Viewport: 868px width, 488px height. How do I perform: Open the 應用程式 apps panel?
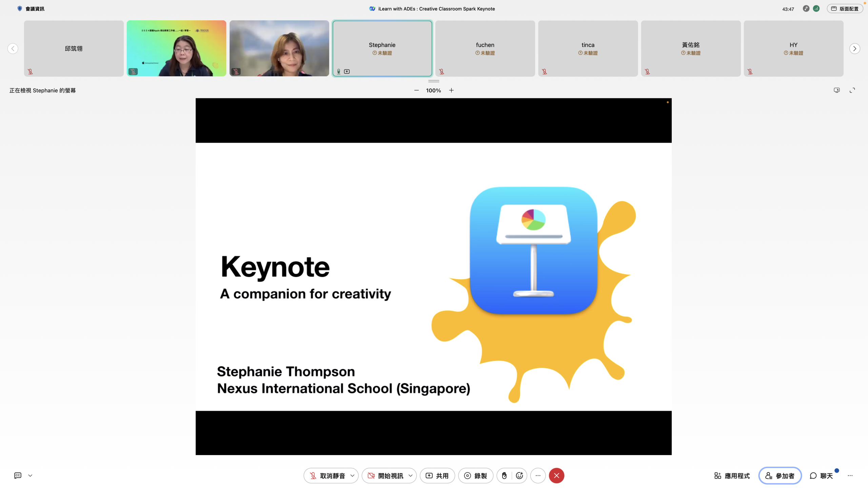732,475
